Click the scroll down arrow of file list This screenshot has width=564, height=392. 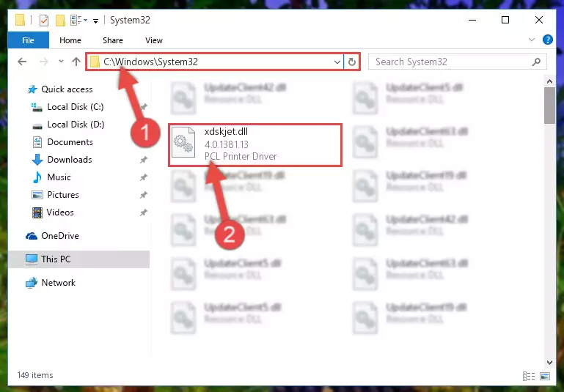coord(549,362)
